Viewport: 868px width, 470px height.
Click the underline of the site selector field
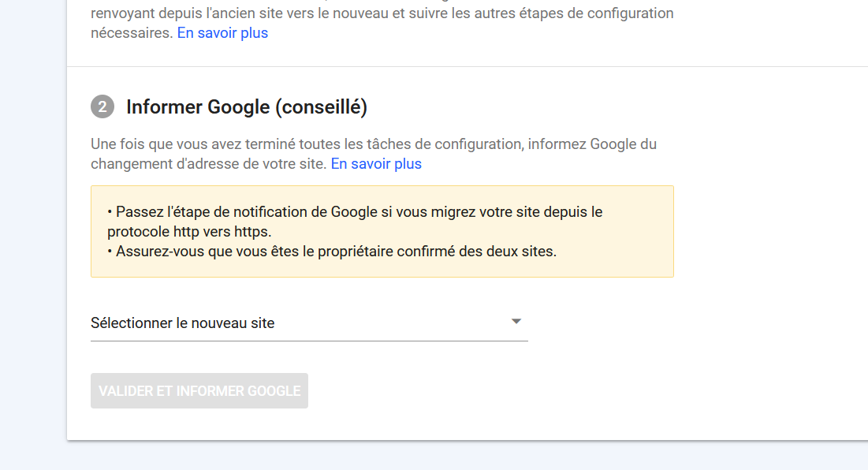coord(309,341)
